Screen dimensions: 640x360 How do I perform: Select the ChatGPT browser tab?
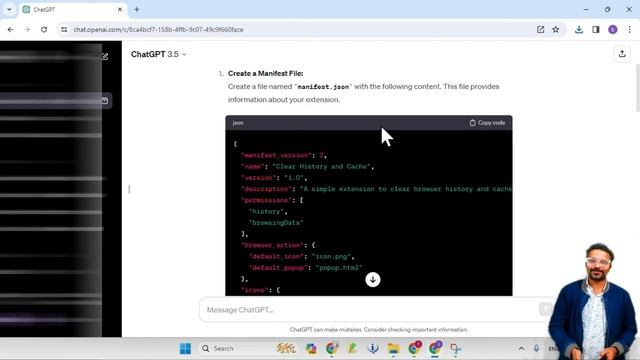click(73, 9)
